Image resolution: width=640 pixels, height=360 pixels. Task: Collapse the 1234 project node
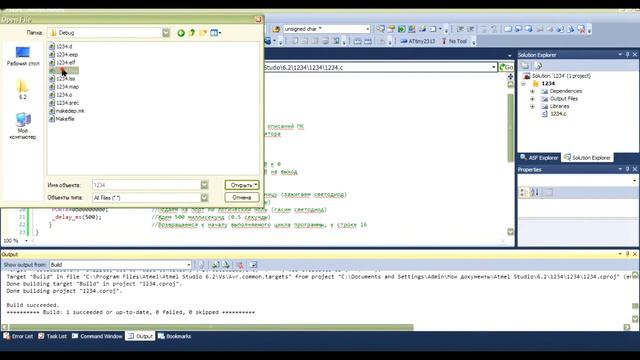pos(524,84)
